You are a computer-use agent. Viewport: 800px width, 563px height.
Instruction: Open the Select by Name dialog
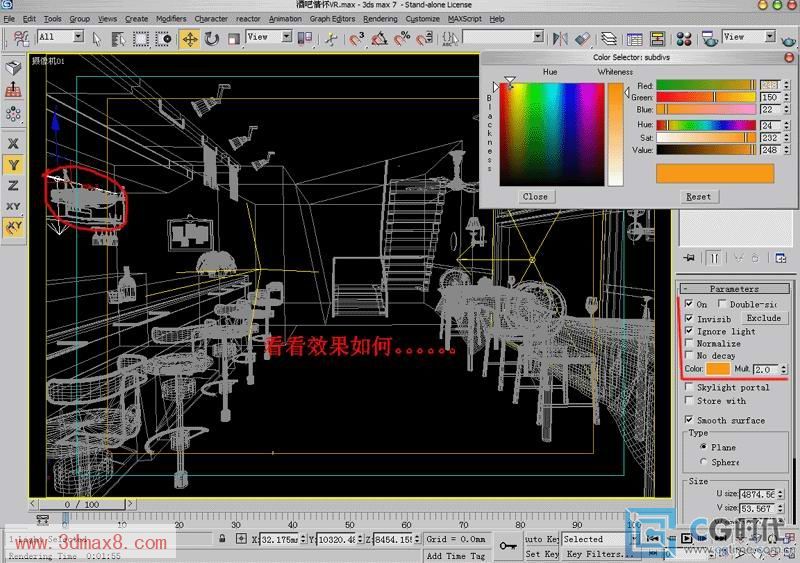(x=118, y=39)
